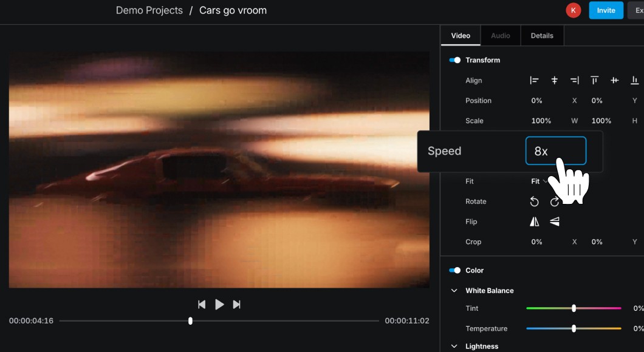Skip to the next frame

(236, 305)
